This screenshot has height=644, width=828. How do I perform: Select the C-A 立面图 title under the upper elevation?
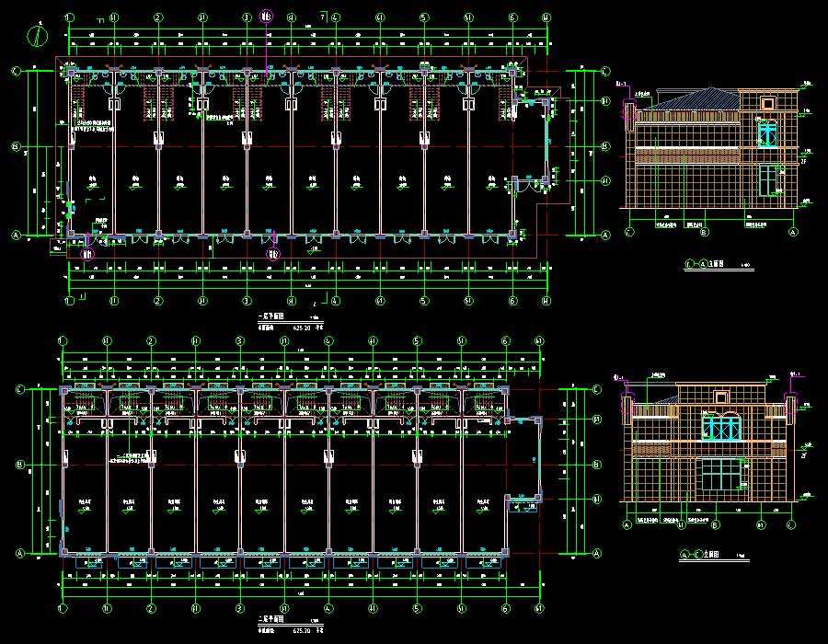pyautogui.click(x=705, y=264)
